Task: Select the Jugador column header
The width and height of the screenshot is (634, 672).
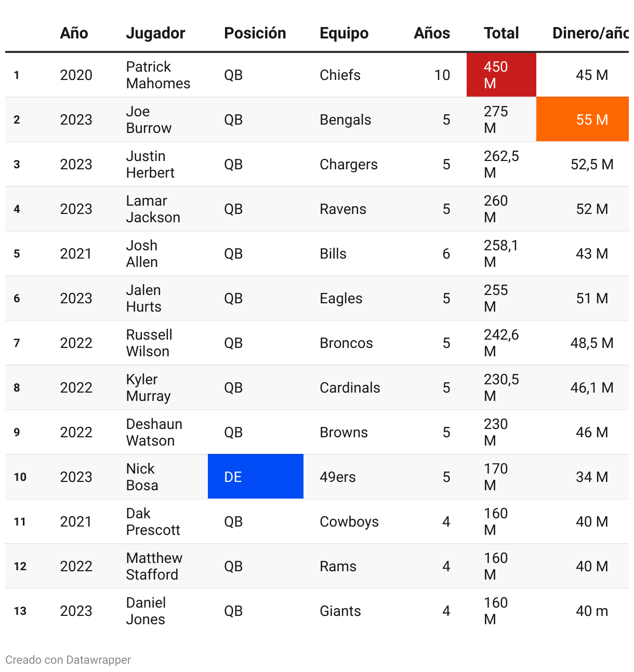Action: point(155,33)
